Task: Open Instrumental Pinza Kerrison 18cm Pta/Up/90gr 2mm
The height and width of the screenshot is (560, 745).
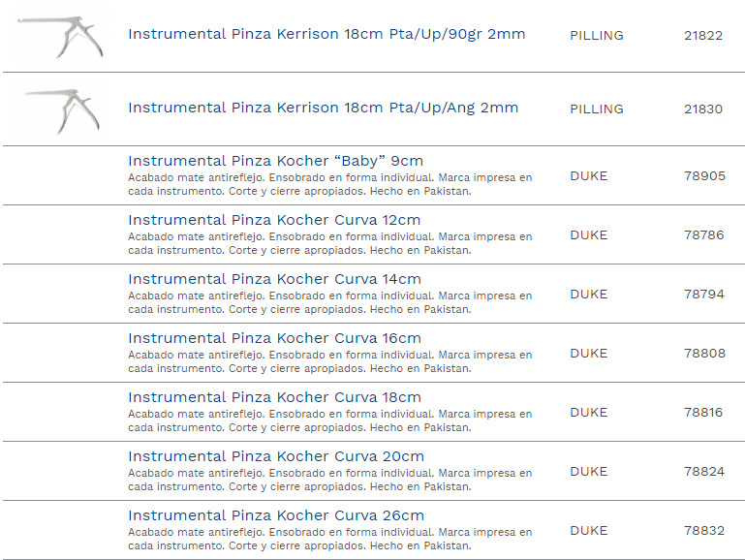Action: pyautogui.click(x=326, y=35)
